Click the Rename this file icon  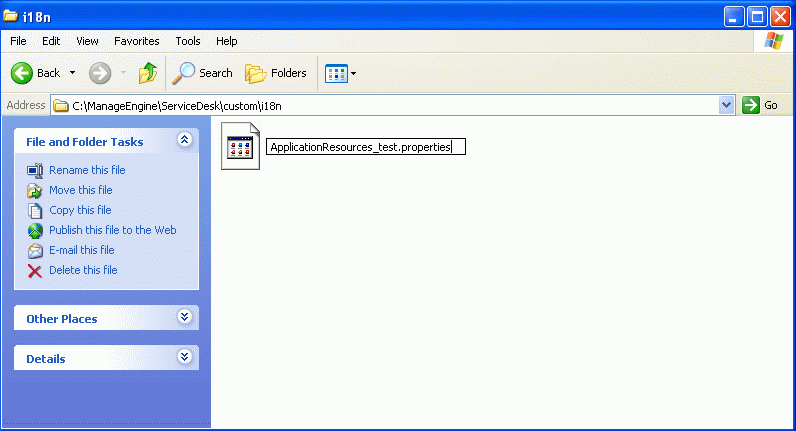(x=35, y=171)
